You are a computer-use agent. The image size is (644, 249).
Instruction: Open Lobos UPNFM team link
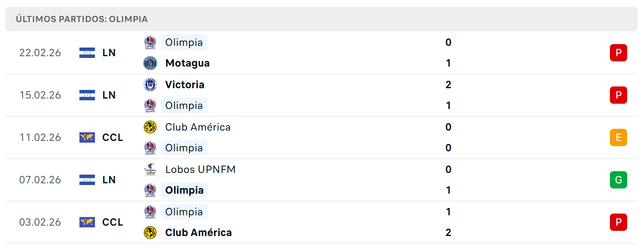pos(200,169)
